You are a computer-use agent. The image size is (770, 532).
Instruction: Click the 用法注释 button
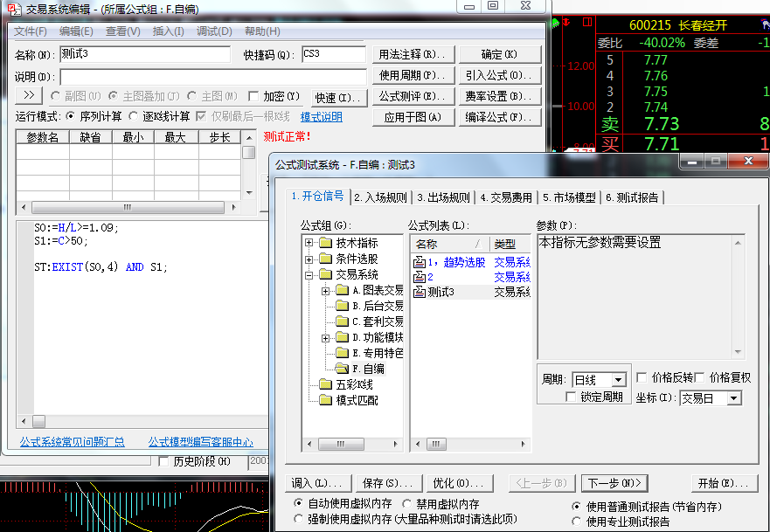tap(413, 54)
